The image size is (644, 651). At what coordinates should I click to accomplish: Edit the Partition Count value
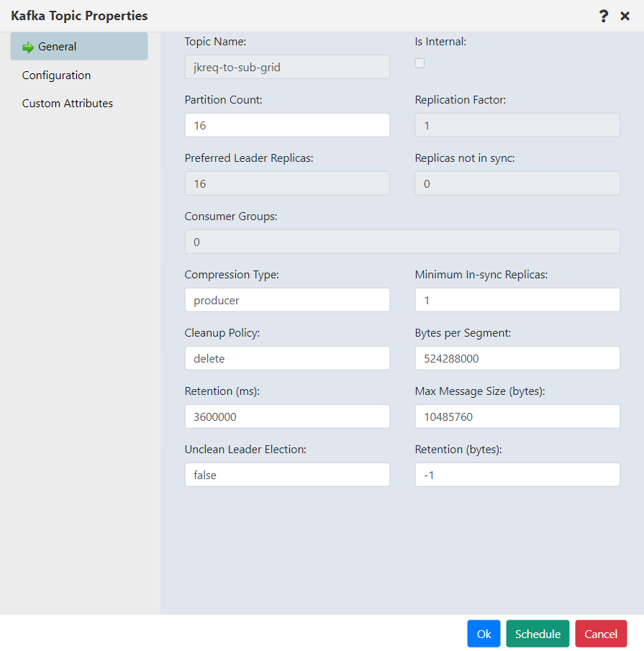click(x=287, y=124)
